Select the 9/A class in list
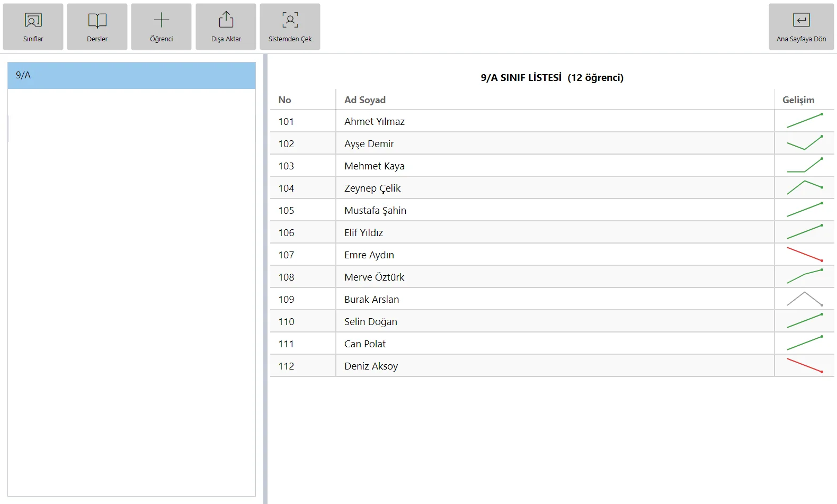This screenshot has height=504, width=837. 131,75
